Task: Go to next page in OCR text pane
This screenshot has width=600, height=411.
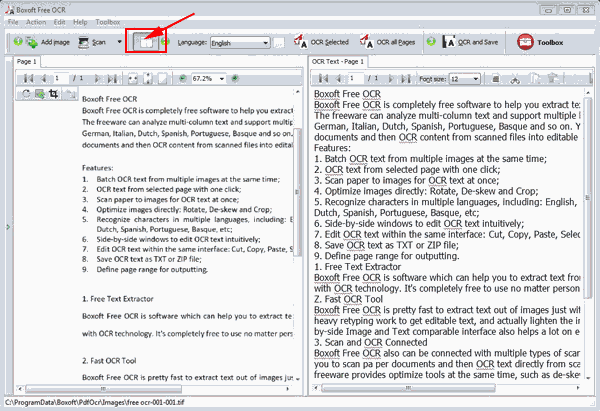Action: [391, 78]
